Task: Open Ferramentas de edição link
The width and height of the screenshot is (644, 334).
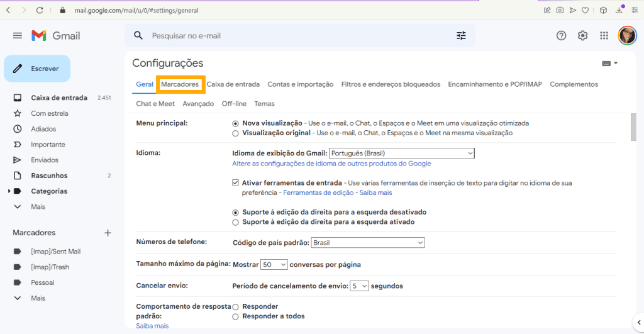Action: coord(318,192)
